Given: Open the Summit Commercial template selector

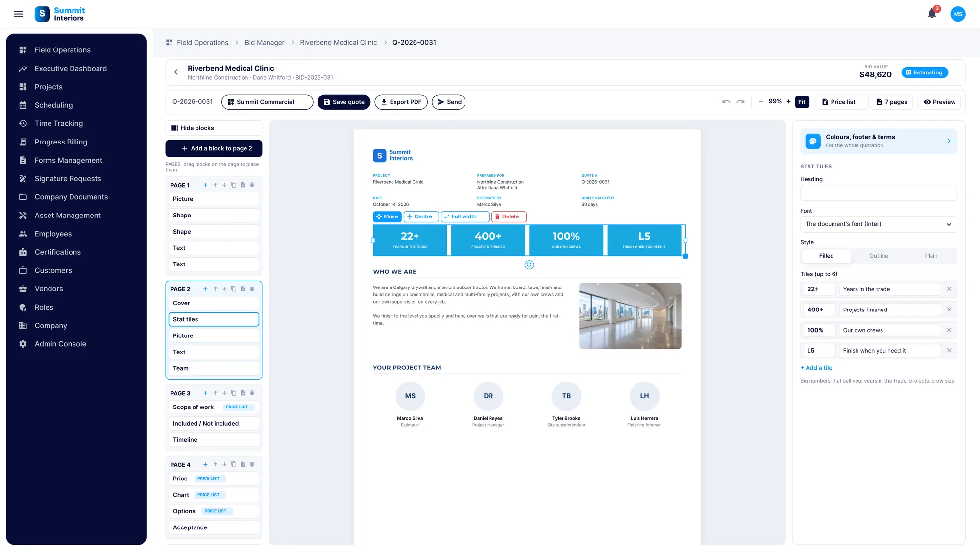Looking at the screenshot, I should pos(267,102).
